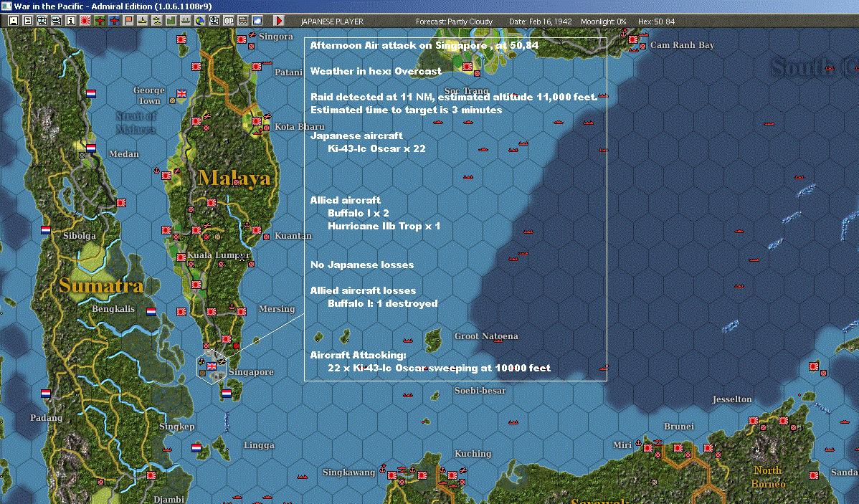Select the Dutch flag base left of Sibolga
Image resolution: width=859 pixels, height=504 pixels.
tap(46, 230)
